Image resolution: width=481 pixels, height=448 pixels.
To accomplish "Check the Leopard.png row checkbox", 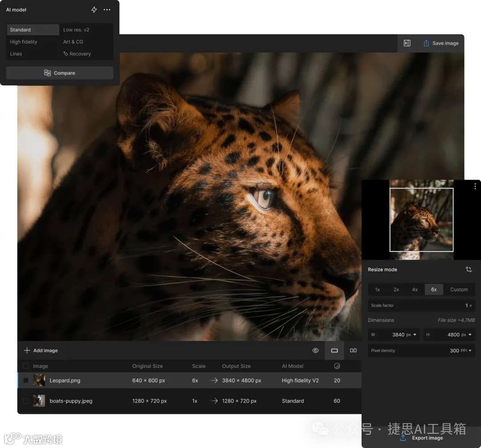I will click(26, 380).
